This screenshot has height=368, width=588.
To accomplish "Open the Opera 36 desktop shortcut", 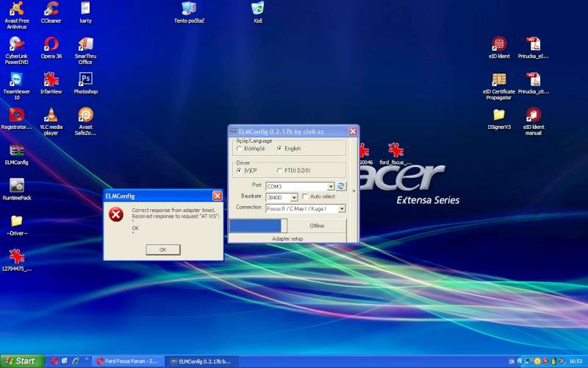I will [x=51, y=44].
